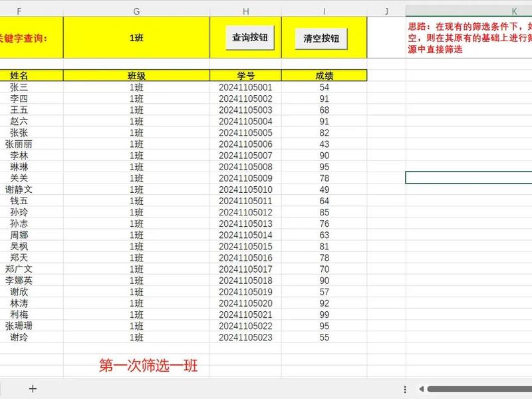Click the 成绩 header cell

point(324,75)
